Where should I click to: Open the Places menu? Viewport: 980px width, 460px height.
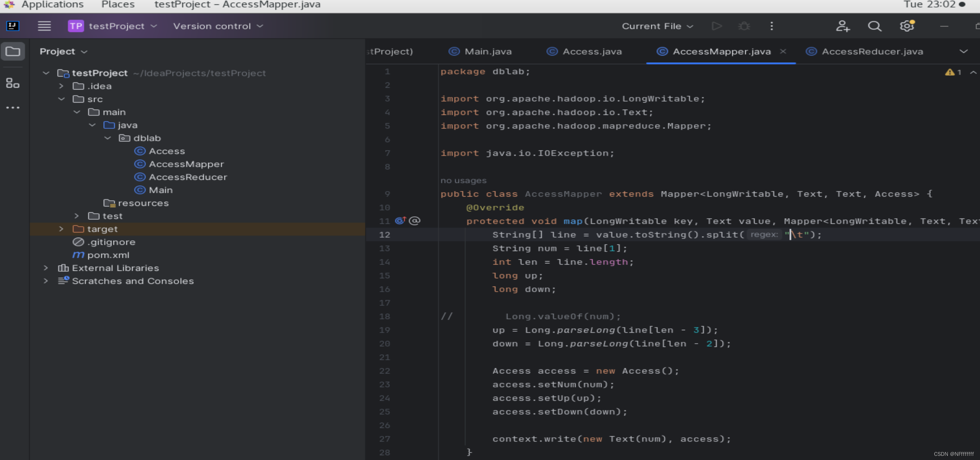[x=118, y=4]
